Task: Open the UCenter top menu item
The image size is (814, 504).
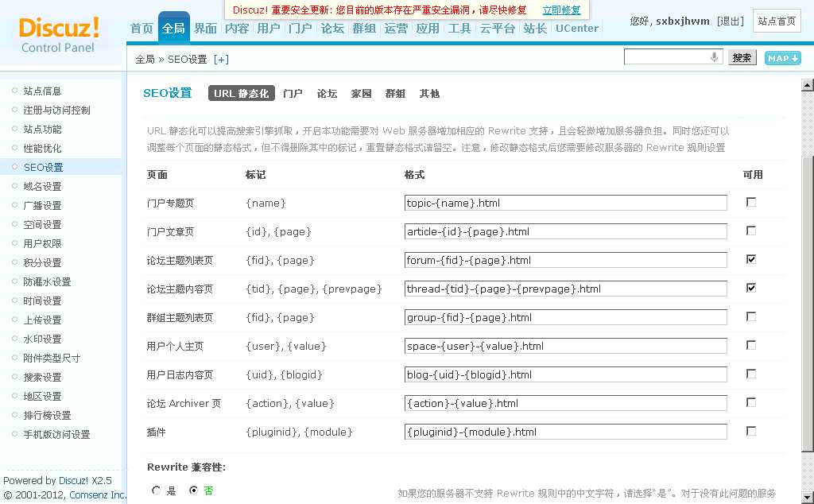Action: [576, 29]
